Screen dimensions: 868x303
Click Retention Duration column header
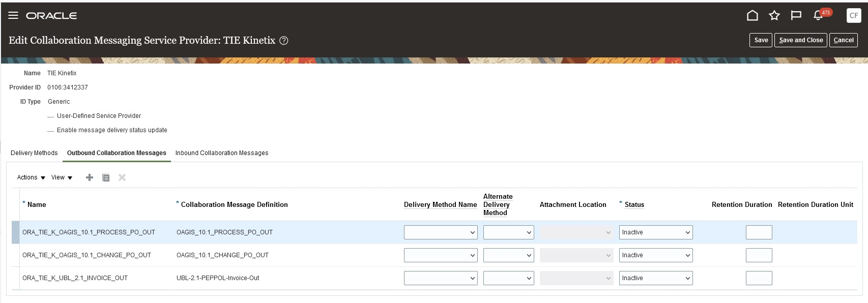(x=742, y=204)
